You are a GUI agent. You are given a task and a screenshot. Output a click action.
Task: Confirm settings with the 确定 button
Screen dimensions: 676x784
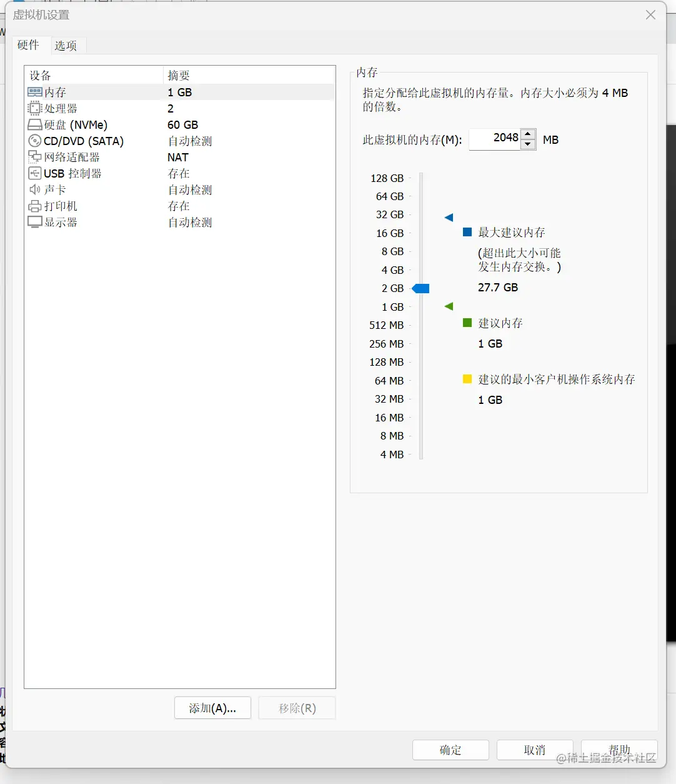pos(450,750)
